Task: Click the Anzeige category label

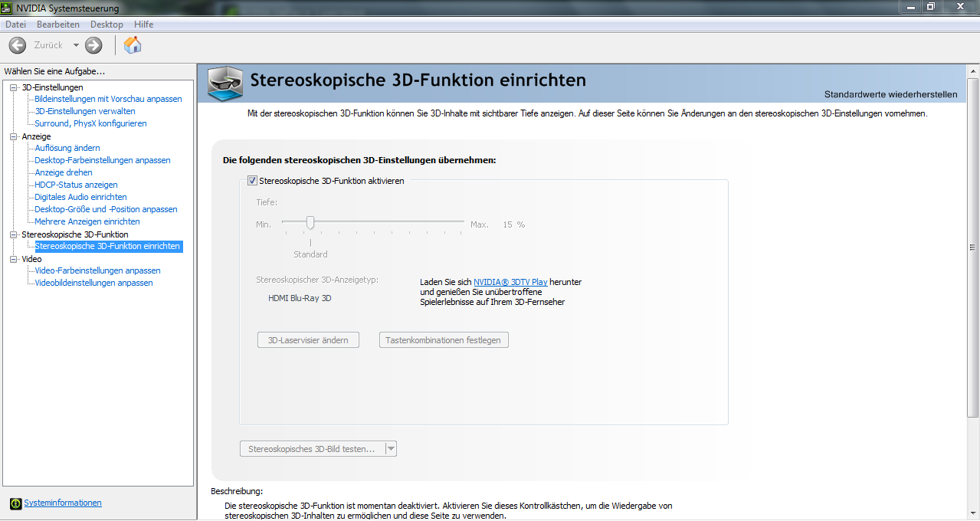Action: (x=36, y=136)
